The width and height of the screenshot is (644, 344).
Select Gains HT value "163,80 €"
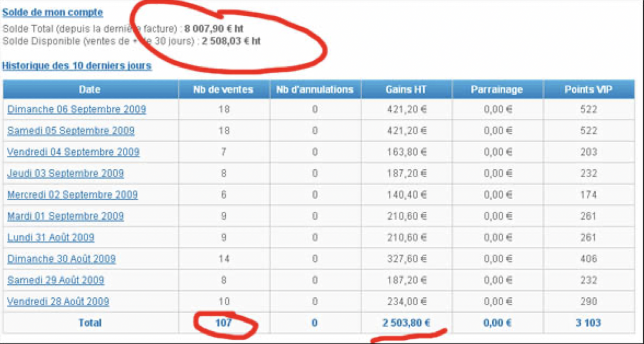407,152
